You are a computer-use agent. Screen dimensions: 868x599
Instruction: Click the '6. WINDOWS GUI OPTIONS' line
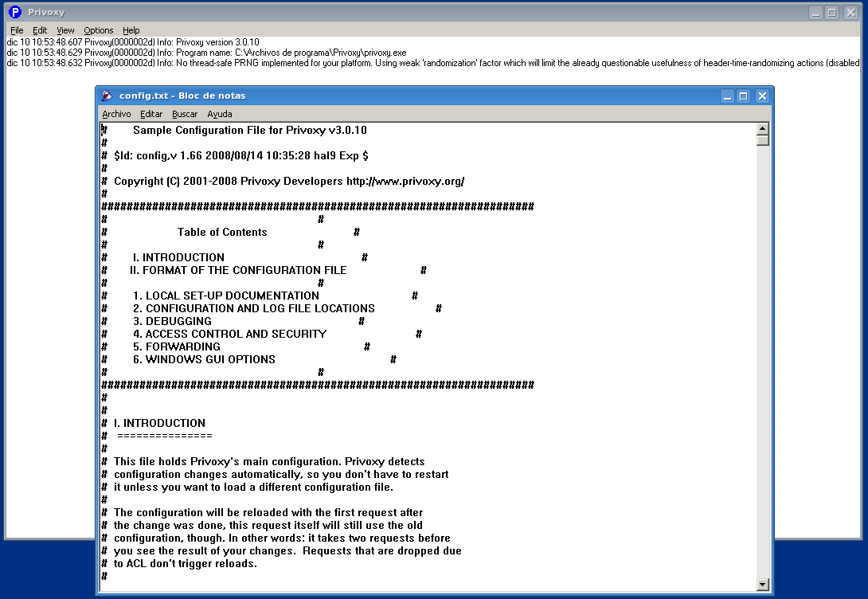(x=204, y=359)
